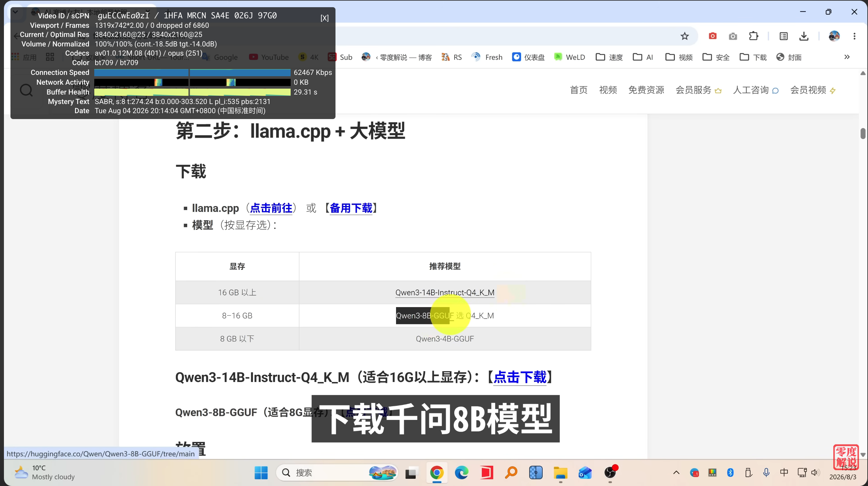This screenshot has width=868, height=486.
Task: Close the stats for nerds overlay
Action: coord(324,18)
